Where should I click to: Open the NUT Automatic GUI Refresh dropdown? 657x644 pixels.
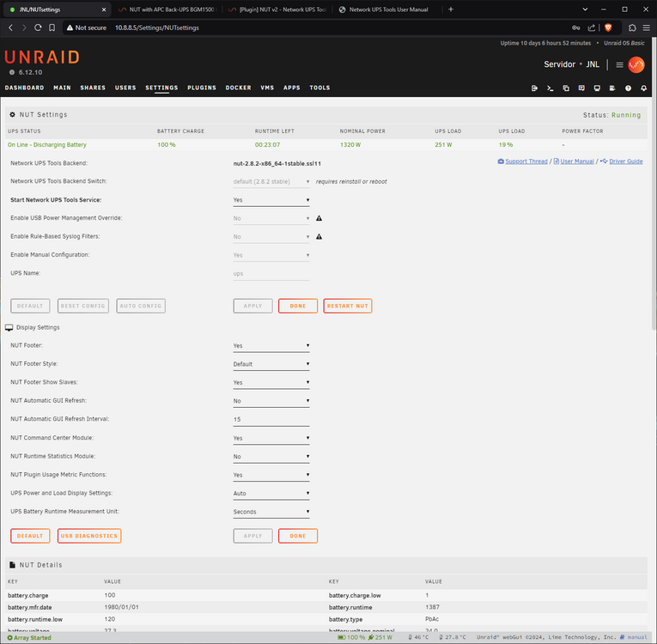pos(271,401)
